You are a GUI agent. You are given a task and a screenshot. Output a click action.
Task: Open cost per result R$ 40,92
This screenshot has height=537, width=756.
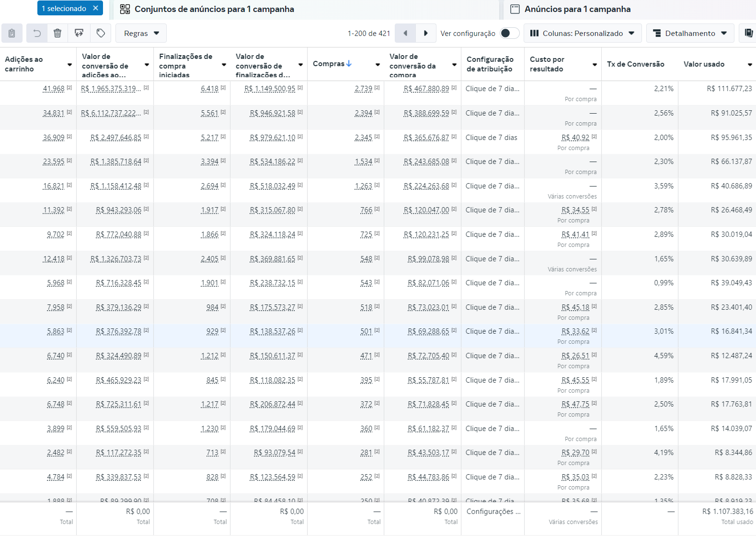pyautogui.click(x=575, y=138)
